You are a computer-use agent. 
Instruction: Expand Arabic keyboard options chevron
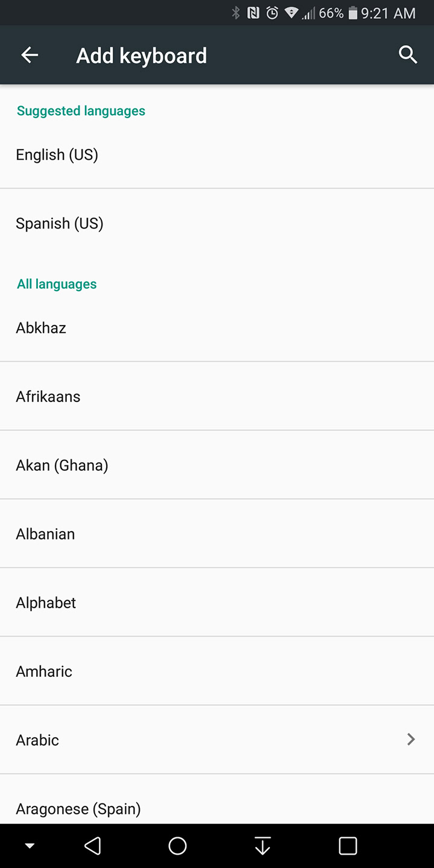411,740
